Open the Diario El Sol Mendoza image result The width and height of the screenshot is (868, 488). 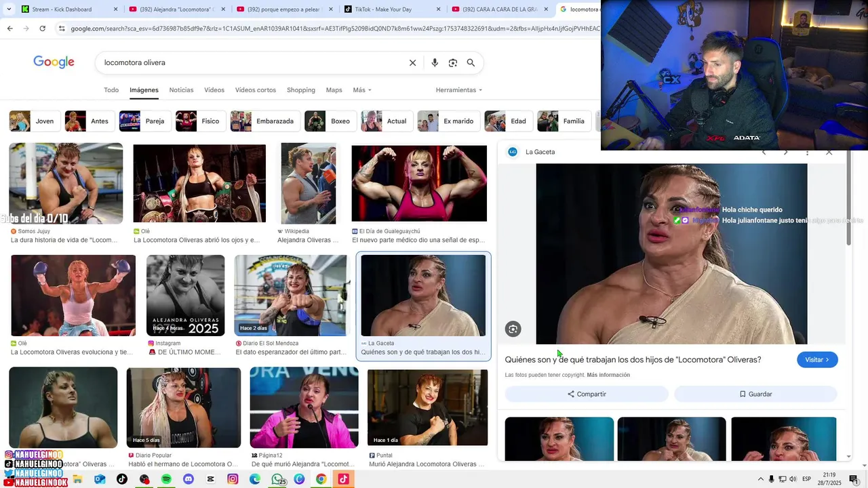click(292, 296)
